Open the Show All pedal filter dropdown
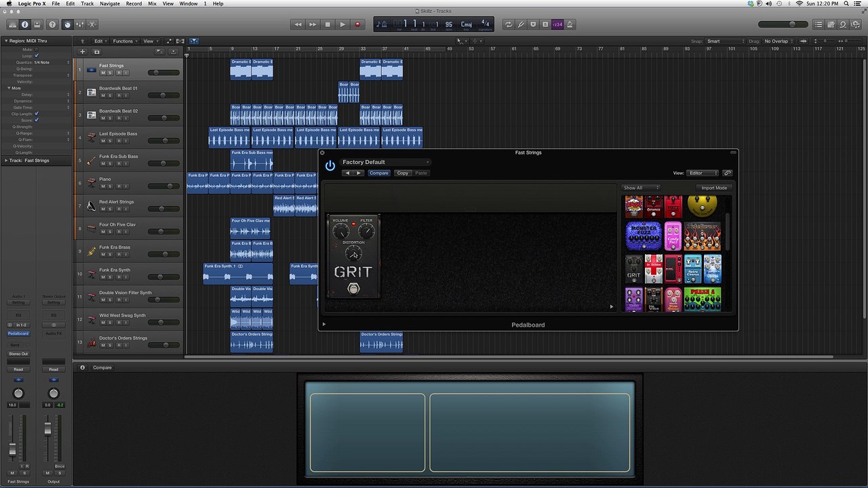The width and height of the screenshot is (868, 488). click(641, 188)
